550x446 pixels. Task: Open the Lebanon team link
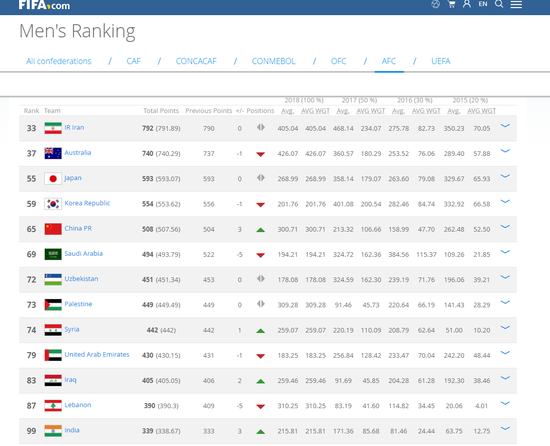78,405
